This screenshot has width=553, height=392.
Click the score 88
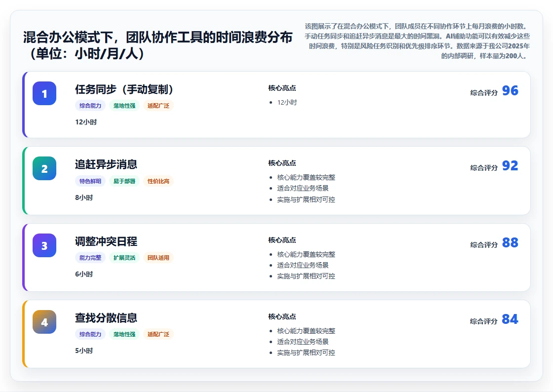[510, 242]
